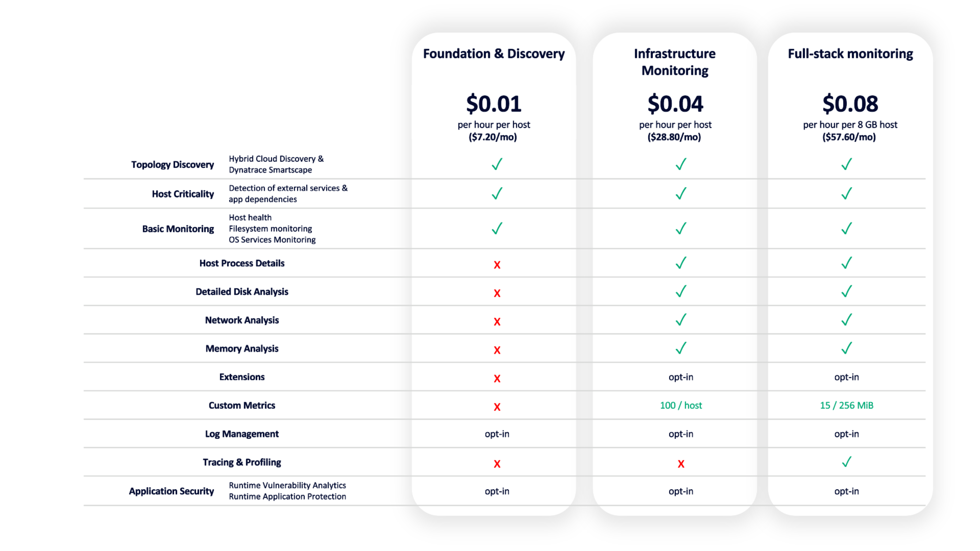Image resolution: width=980 pixels, height=551 pixels.
Task: Click the 100 / host custom metrics link
Action: pyautogui.click(x=681, y=405)
